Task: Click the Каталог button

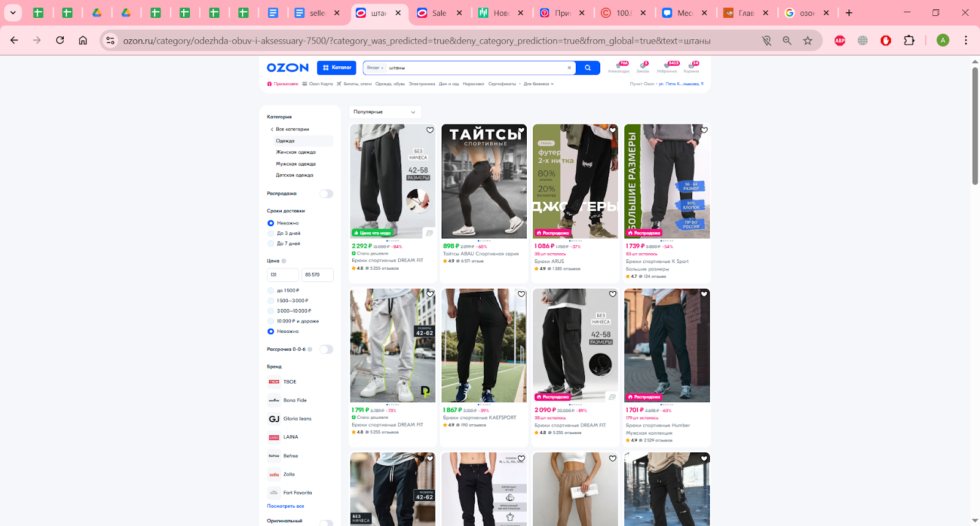Action: click(337, 67)
